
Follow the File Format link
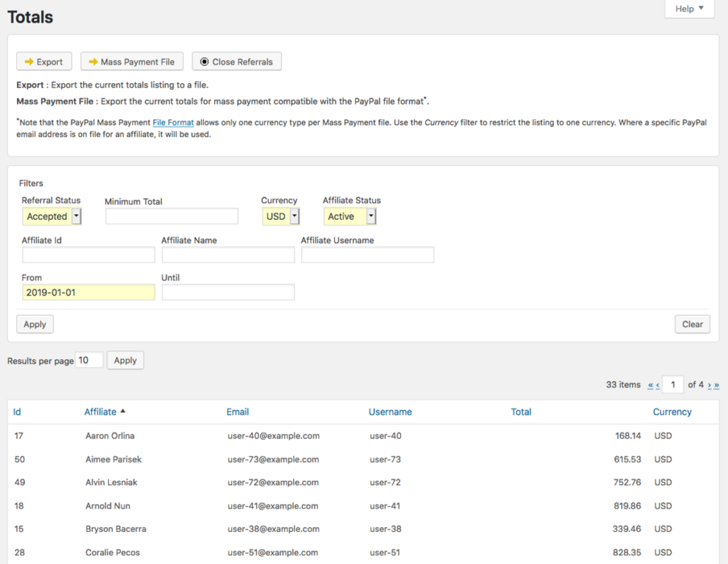point(173,122)
